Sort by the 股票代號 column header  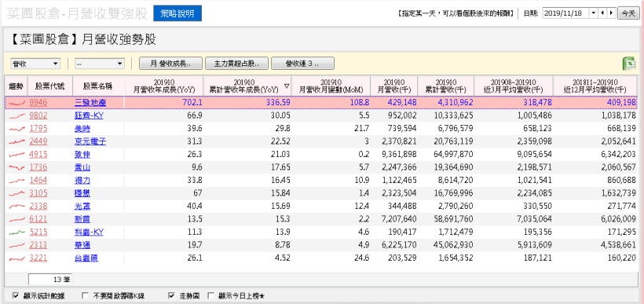point(50,86)
